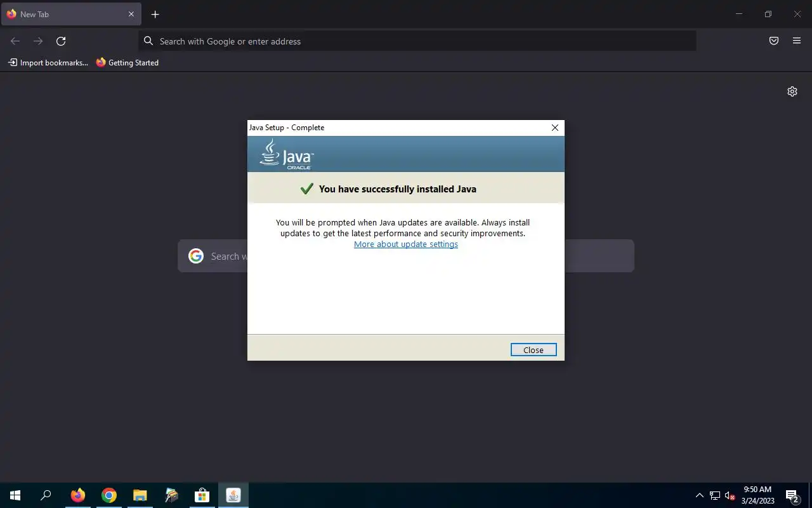
Task: Switch to Firefox in the taskbar
Action: pyautogui.click(x=77, y=495)
